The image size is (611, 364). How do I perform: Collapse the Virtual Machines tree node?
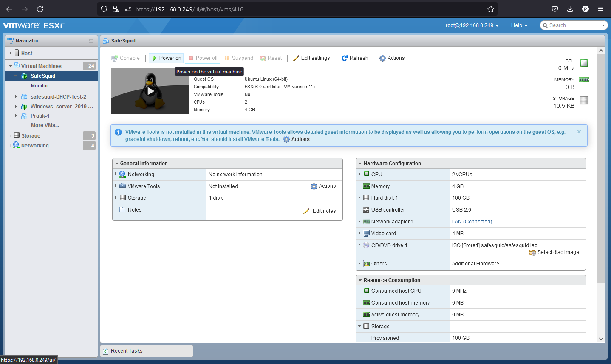tap(11, 66)
